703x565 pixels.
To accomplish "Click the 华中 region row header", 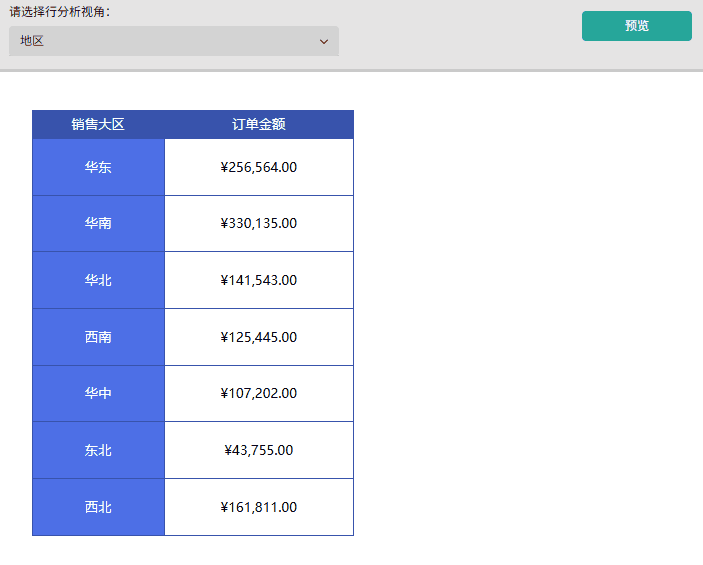I will 98,393.
